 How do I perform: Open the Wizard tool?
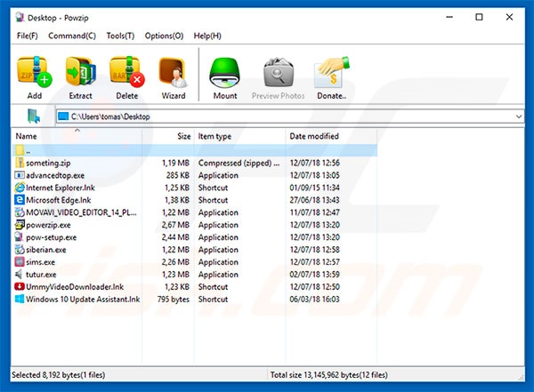tap(174, 73)
